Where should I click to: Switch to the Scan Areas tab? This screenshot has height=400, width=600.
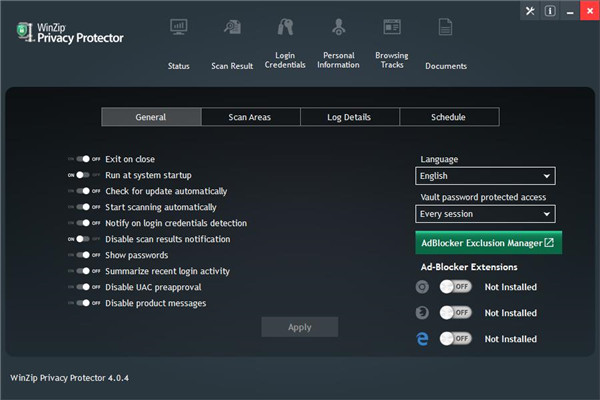pos(250,117)
